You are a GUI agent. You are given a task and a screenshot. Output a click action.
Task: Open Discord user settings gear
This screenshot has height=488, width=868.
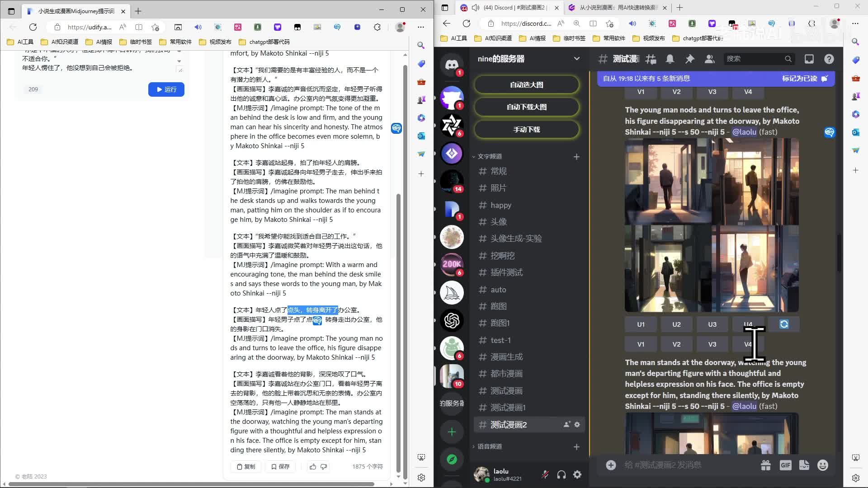(577, 474)
